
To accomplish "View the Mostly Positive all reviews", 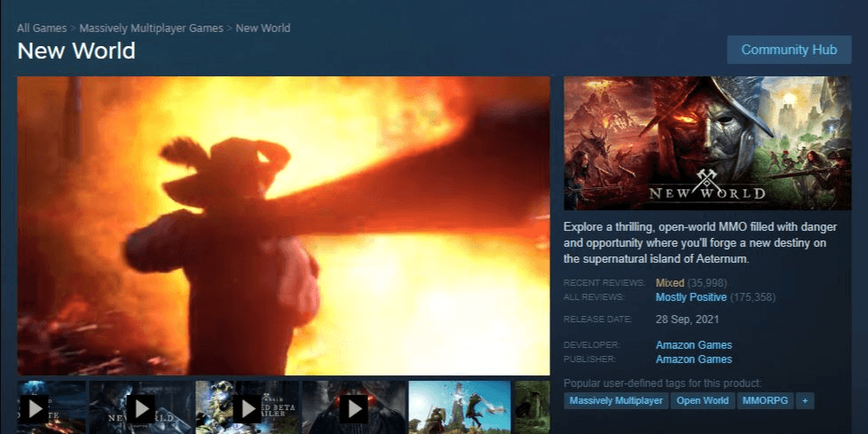I will [690, 297].
